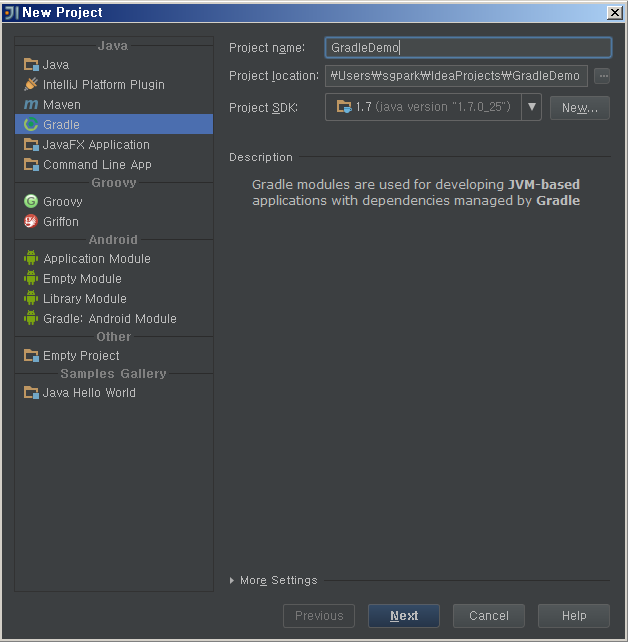The width and height of the screenshot is (628, 642).
Task: Browse project location with ellipsis button
Action: click(602, 76)
